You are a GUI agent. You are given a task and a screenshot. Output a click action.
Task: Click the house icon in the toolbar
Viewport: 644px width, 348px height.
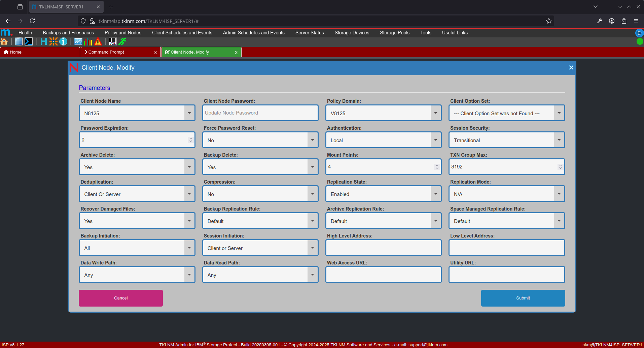pyautogui.click(x=4, y=41)
